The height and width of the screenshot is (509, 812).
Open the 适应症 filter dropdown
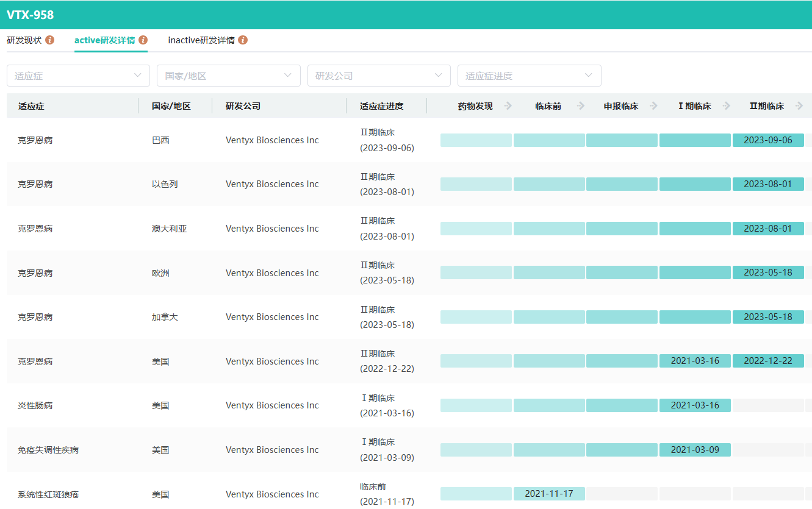click(x=78, y=76)
